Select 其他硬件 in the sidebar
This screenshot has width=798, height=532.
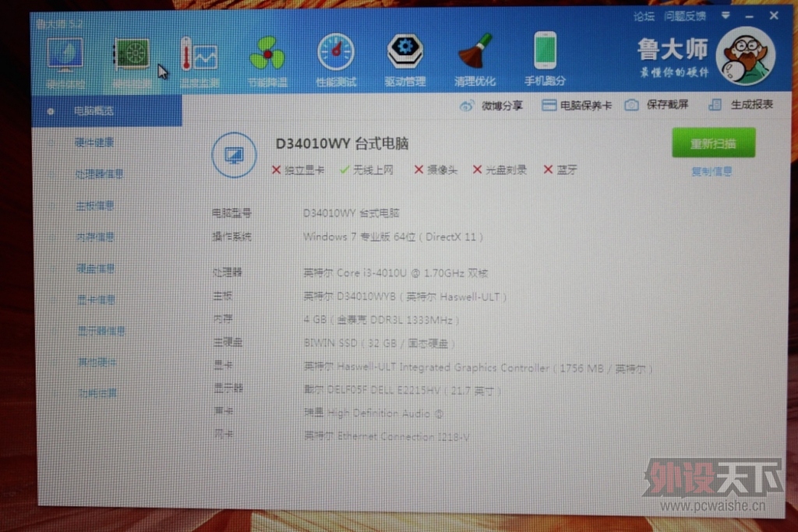pyautogui.click(x=97, y=363)
